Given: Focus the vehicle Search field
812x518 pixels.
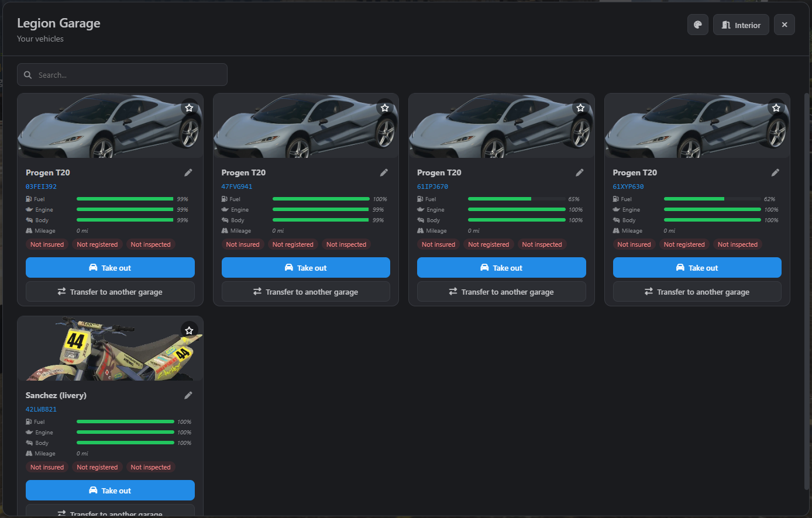Looking at the screenshot, I should [122, 75].
